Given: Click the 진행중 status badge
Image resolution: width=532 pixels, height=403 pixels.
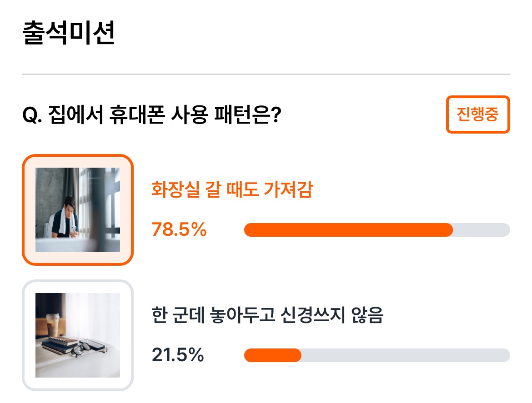Looking at the screenshot, I should point(478,114).
